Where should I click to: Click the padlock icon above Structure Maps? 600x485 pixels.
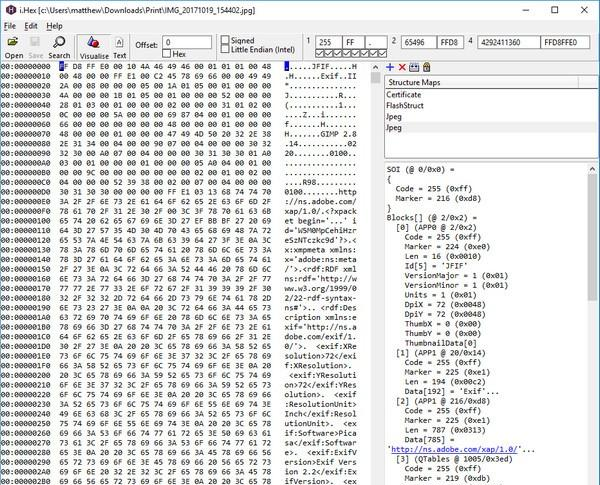pos(426,67)
